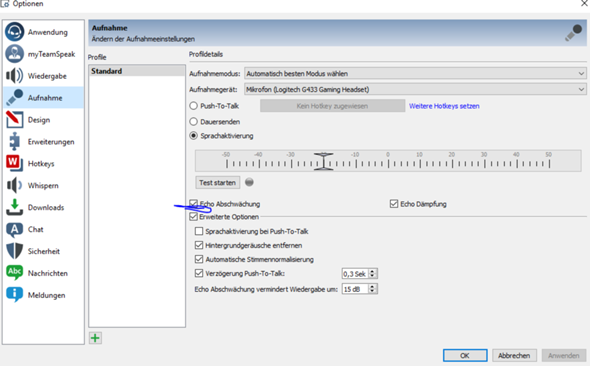Image resolution: width=590 pixels, height=366 pixels.
Task: Decrease Verzögerung Push-To-Talk delay using down arrow
Action: pyautogui.click(x=373, y=276)
